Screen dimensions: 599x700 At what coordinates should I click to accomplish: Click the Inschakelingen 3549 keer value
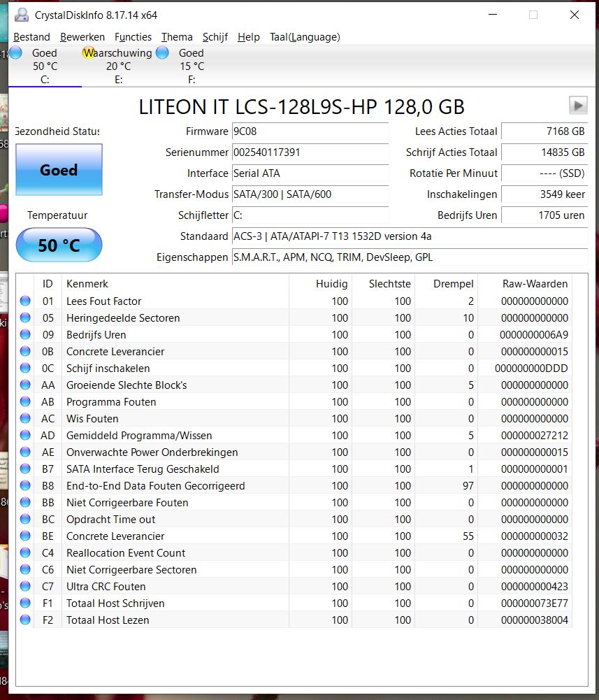[544, 194]
